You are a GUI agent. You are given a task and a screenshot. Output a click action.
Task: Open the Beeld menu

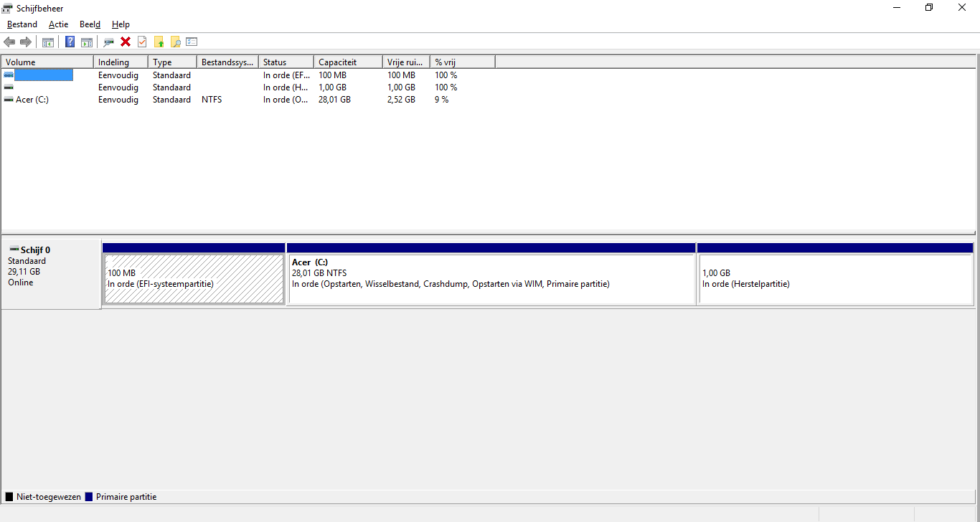click(x=90, y=24)
